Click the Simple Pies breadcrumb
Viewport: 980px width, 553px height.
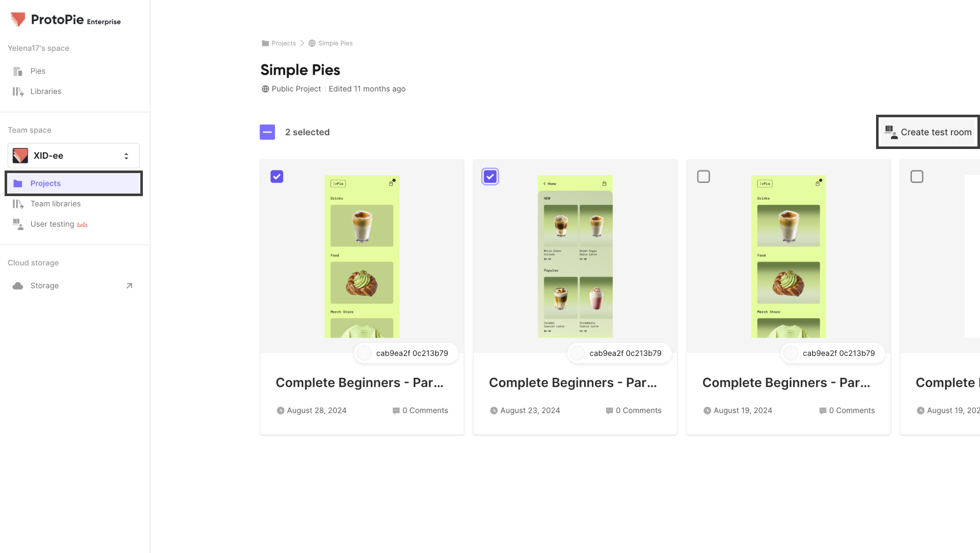click(335, 44)
